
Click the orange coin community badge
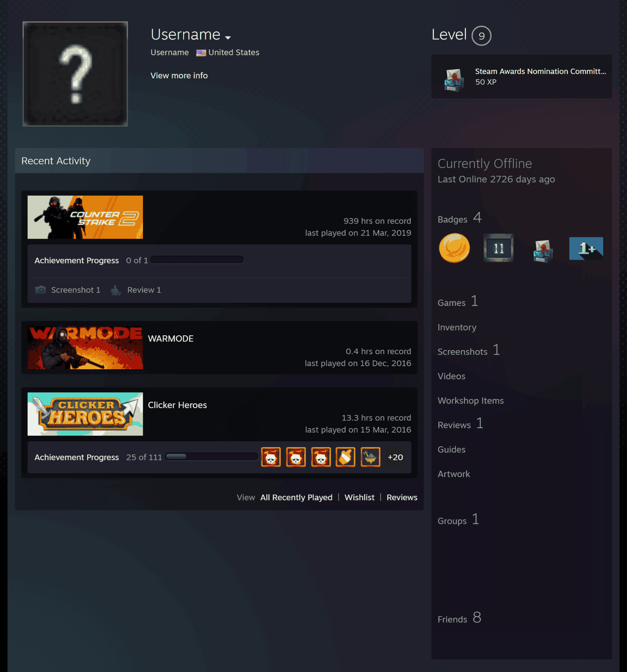(454, 248)
